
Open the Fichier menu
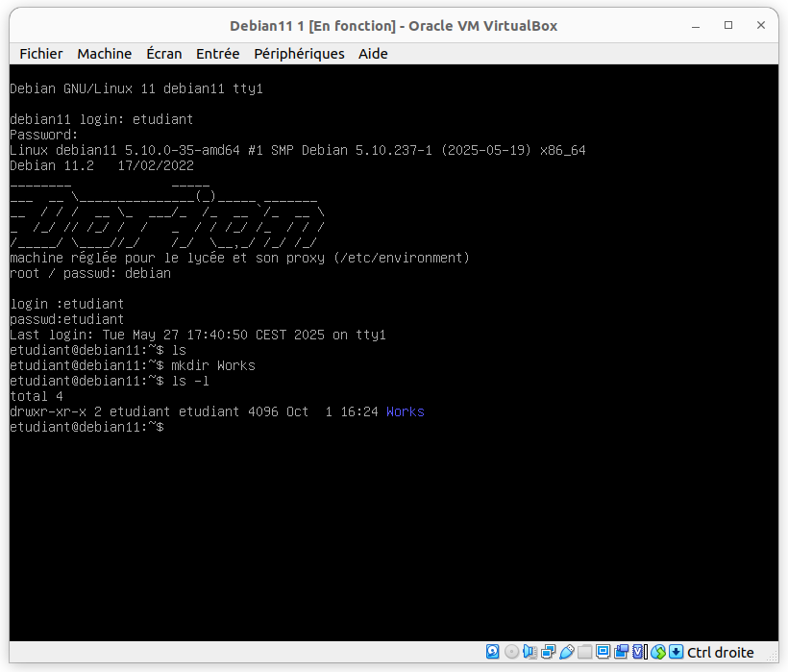pyautogui.click(x=40, y=54)
